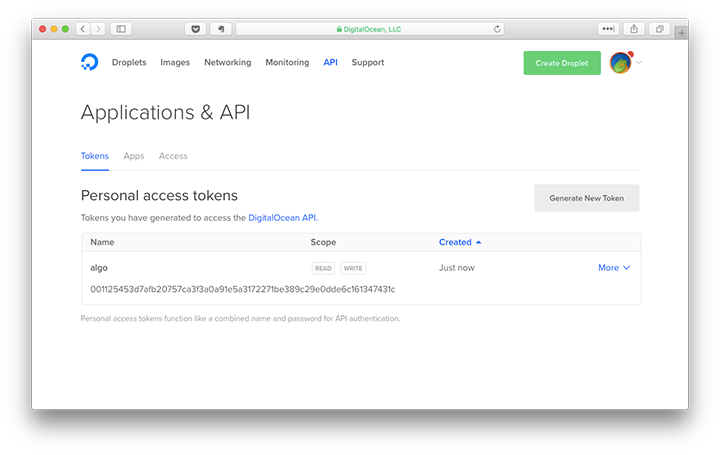Click the Create Droplet button
The image size is (720, 455).
pyautogui.click(x=562, y=63)
